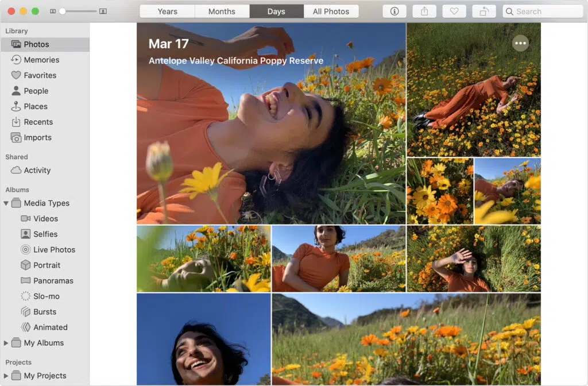588x386 pixels.
Task: Expand My Projects under Projects
Action: tap(5, 376)
